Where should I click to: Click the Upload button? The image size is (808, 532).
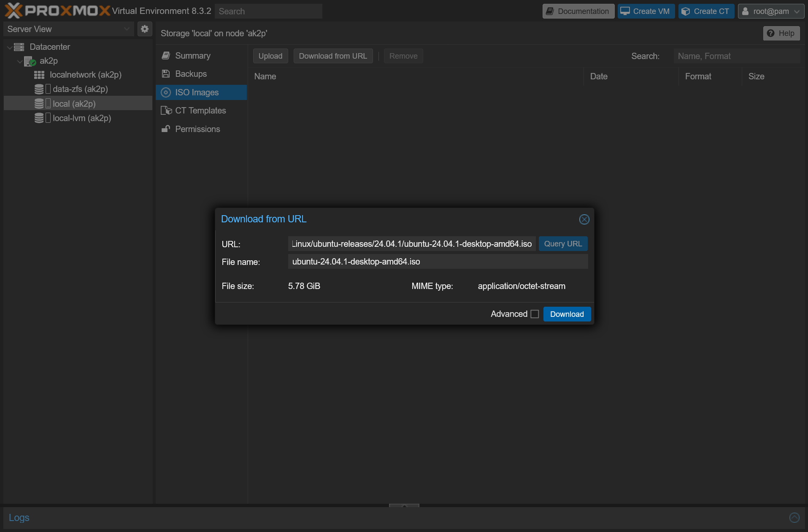click(x=270, y=56)
